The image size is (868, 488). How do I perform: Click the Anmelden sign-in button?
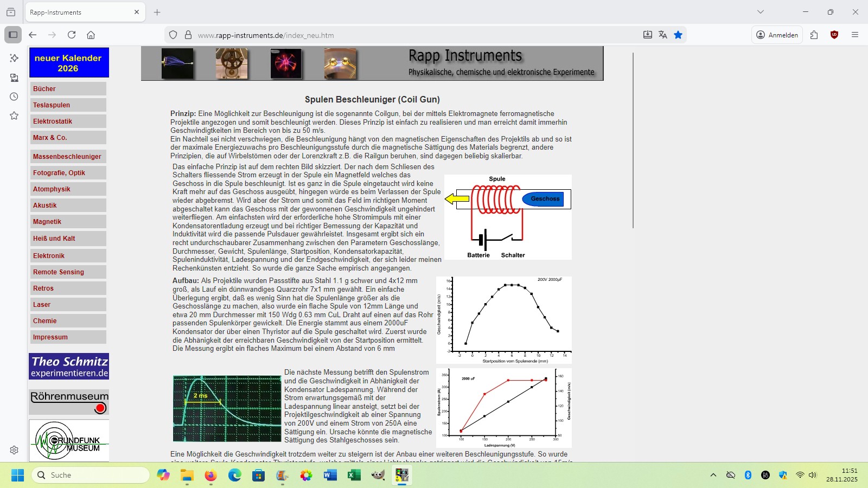(x=777, y=35)
